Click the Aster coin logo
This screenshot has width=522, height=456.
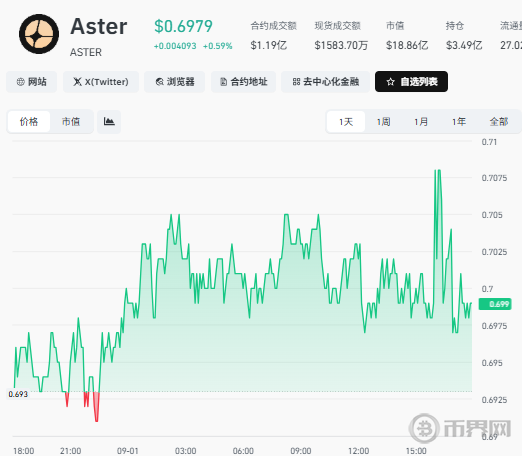coord(39,34)
